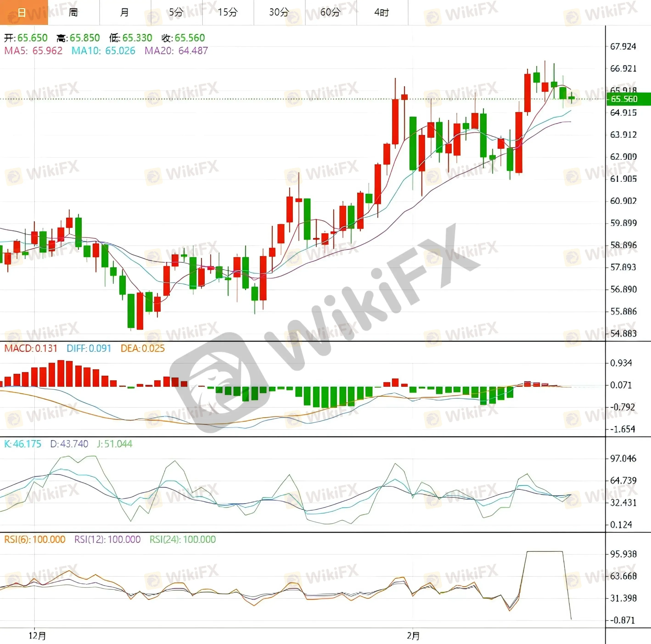Screen dimensions: 651x644
Task: Open the monthly 月 timeframe tab
Action: (125, 12)
